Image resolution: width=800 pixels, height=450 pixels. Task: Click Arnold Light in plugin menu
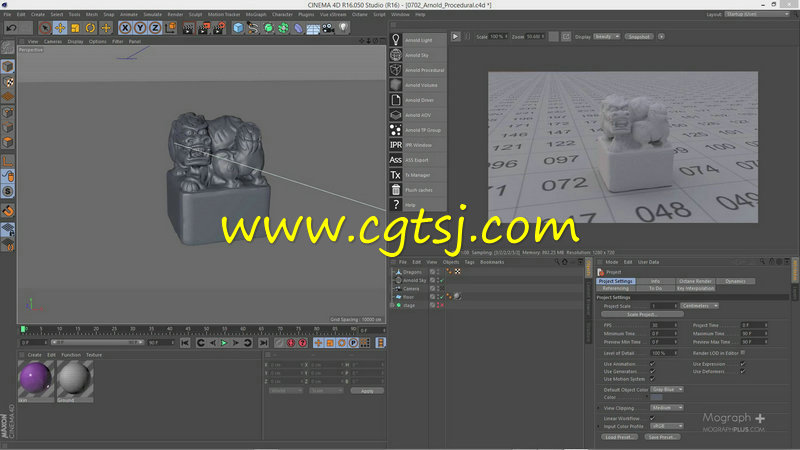point(418,40)
